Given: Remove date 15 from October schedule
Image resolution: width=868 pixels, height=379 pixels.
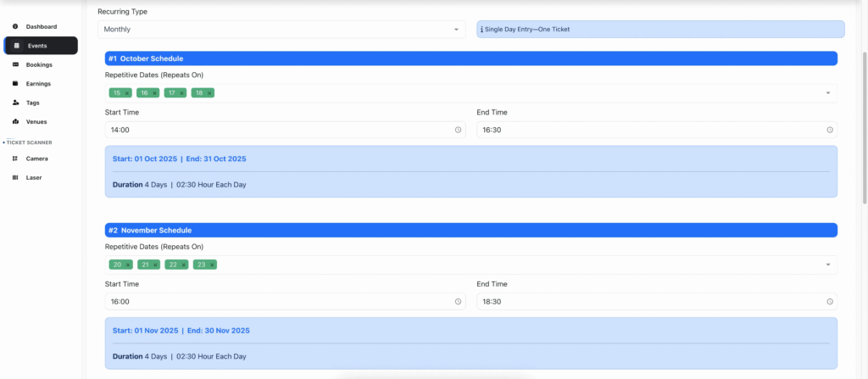Looking at the screenshot, I should (x=127, y=93).
